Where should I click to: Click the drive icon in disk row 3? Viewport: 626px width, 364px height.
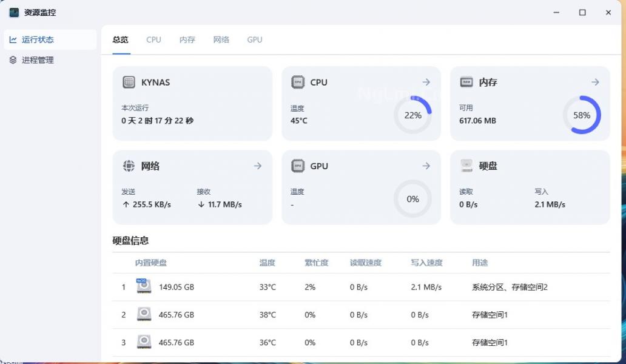pyautogui.click(x=144, y=342)
